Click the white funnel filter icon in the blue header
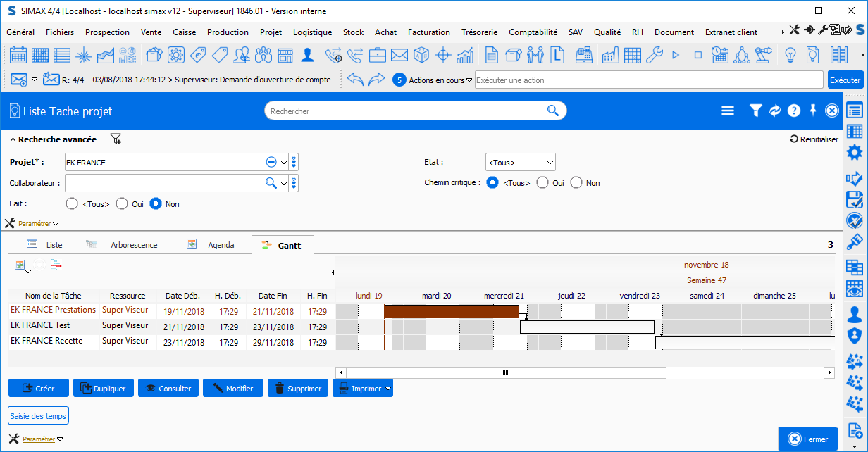 755,111
